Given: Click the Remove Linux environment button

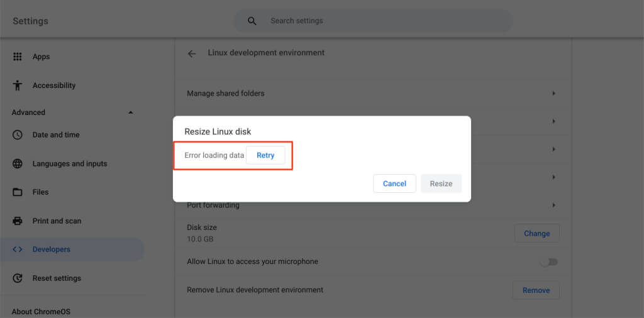Looking at the screenshot, I should 536,290.
